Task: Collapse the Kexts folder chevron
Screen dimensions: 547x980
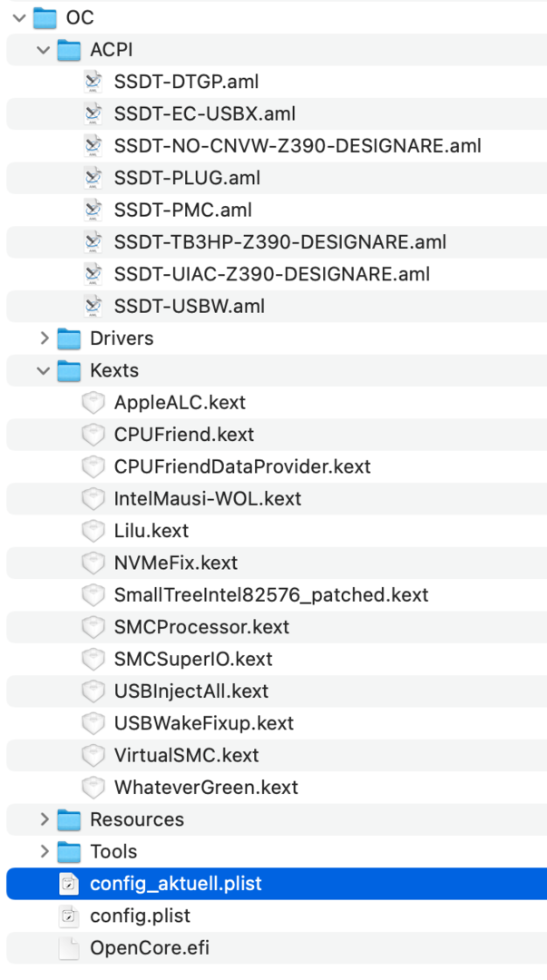Action: (x=44, y=370)
